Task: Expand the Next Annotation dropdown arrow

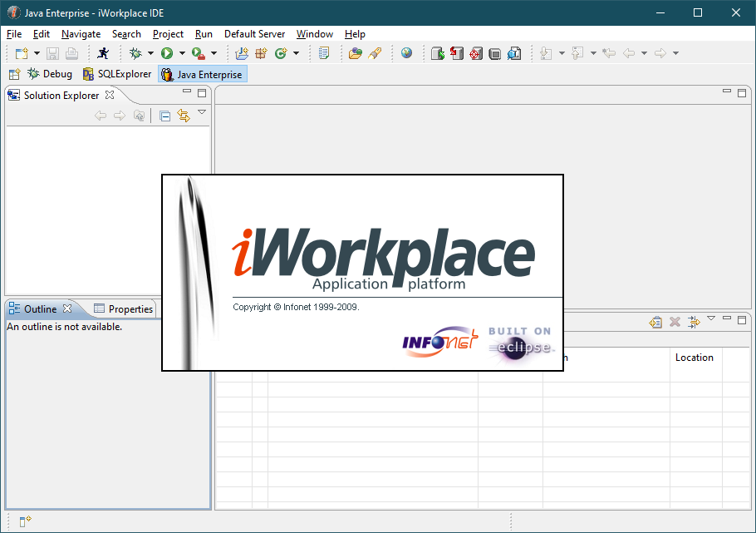Action: click(x=562, y=53)
